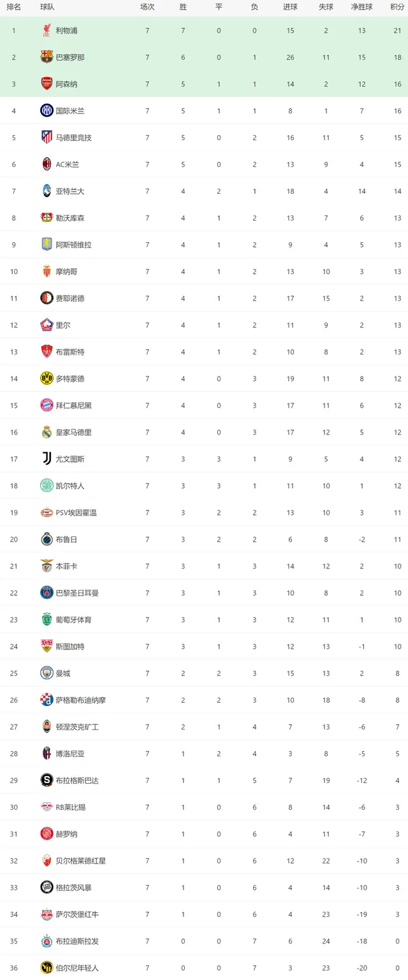The width and height of the screenshot is (408, 980).
Task: Click the Paris Saint-Germain crest icon
Action: [47, 593]
